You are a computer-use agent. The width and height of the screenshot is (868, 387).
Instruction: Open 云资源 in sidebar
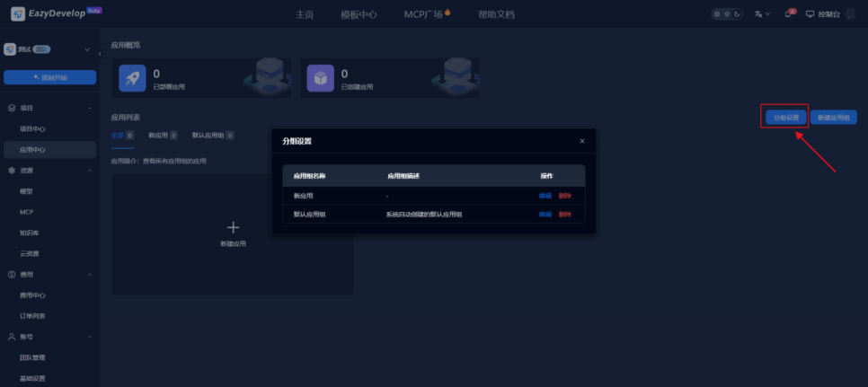pos(29,254)
